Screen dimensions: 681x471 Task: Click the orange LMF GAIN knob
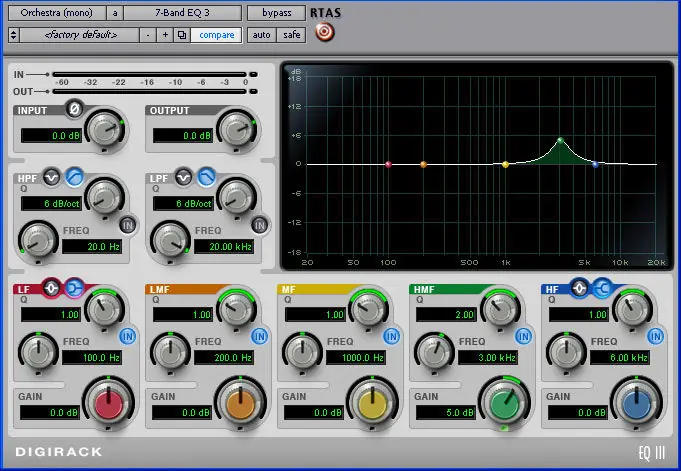[x=241, y=404]
